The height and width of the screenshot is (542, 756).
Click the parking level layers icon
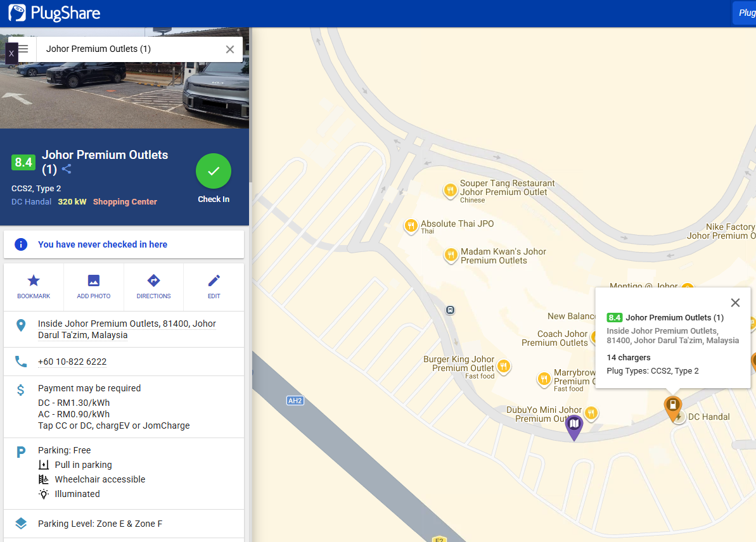pyautogui.click(x=21, y=524)
